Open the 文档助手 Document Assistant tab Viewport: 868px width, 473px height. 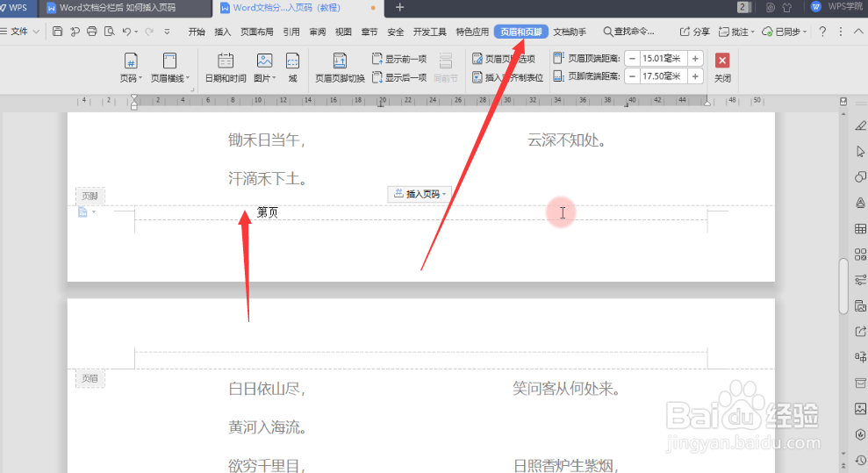tap(570, 32)
